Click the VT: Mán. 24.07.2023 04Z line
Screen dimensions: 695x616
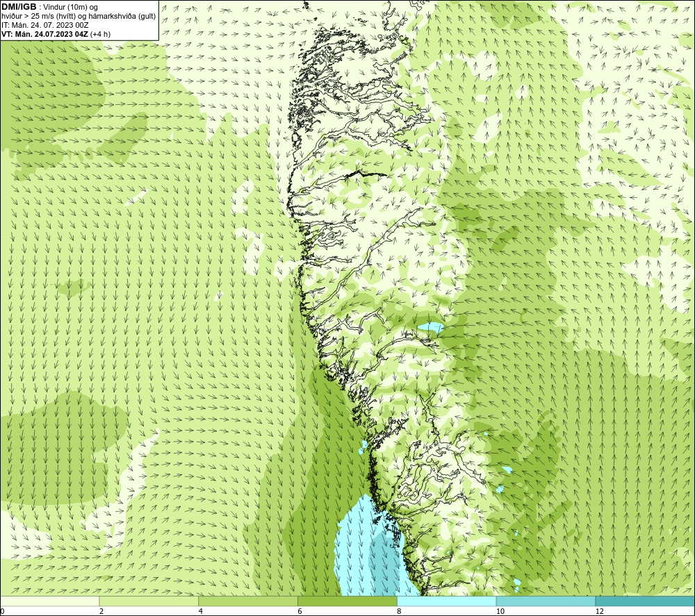point(56,34)
